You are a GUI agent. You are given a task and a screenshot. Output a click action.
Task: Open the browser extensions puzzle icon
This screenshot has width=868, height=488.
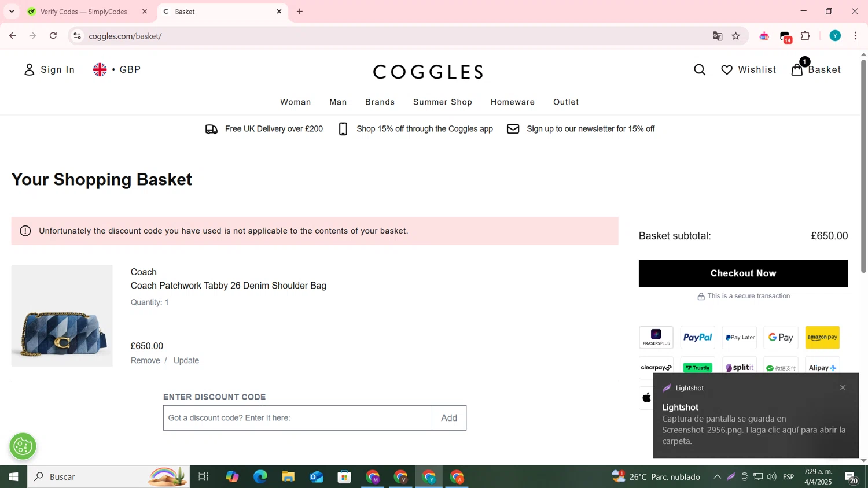806,36
